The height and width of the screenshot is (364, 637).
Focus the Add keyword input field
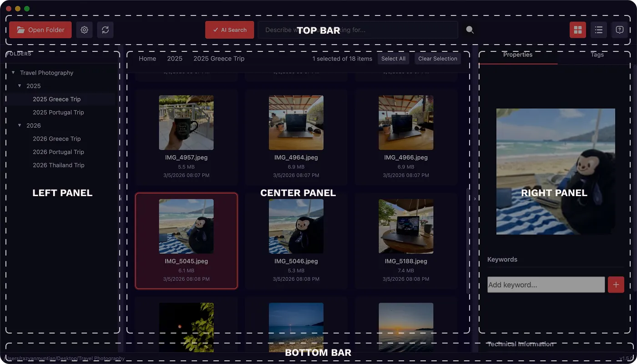546,285
